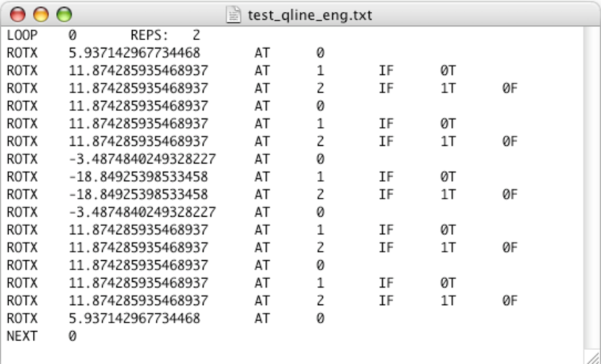Click the first 0F token
Viewport: 601px width, 364px height.
(510, 89)
